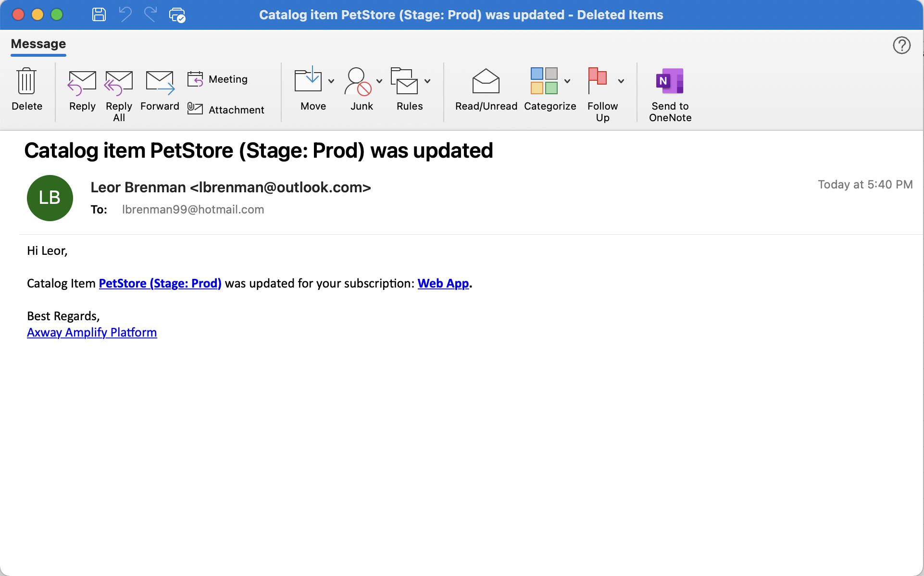Flag message for Follow Up
This screenshot has width=924, height=576.
(602, 95)
